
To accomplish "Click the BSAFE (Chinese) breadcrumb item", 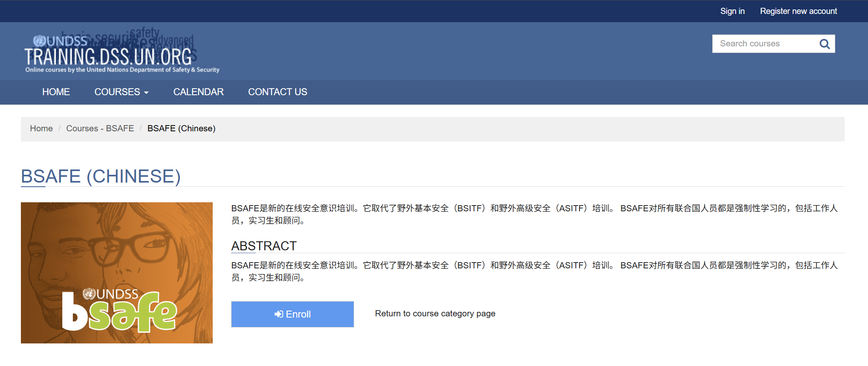I will point(181,128).
